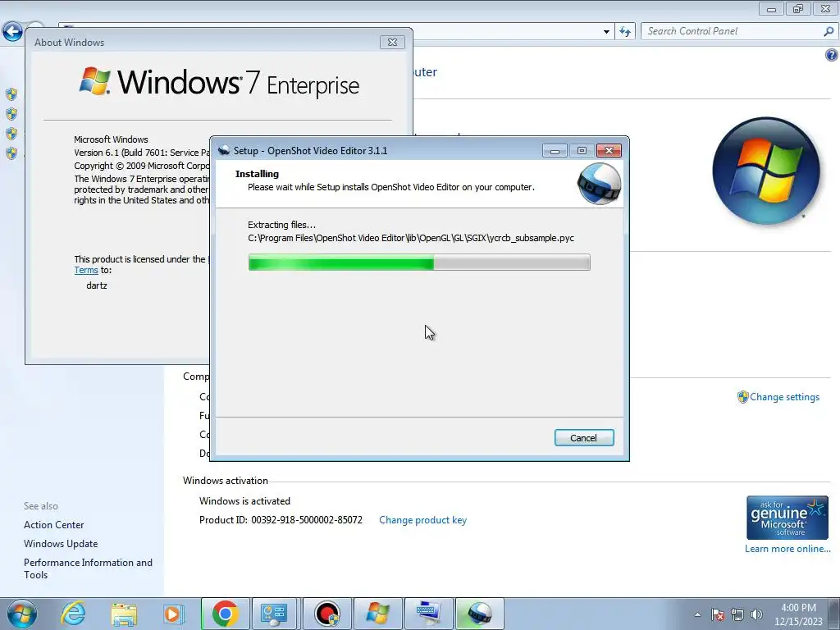840x630 pixels.
Task: Click the OpenShot icon in Setup title bar
Action: coord(224,151)
